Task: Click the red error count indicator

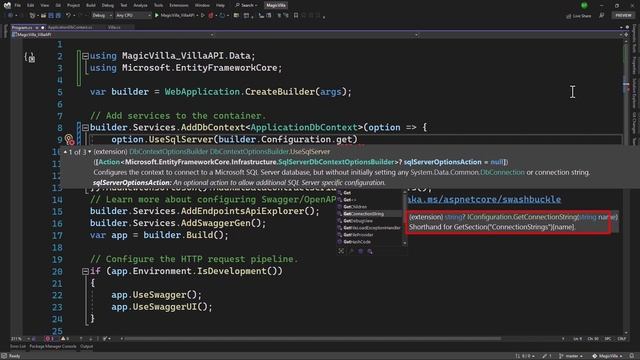Action: 49,339
